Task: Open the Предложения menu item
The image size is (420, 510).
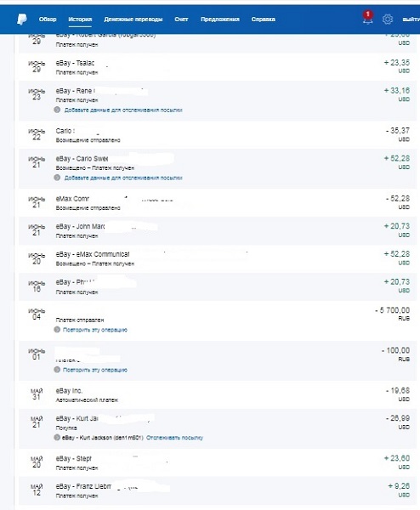Action: pyautogui.click(x=220, y=20)
